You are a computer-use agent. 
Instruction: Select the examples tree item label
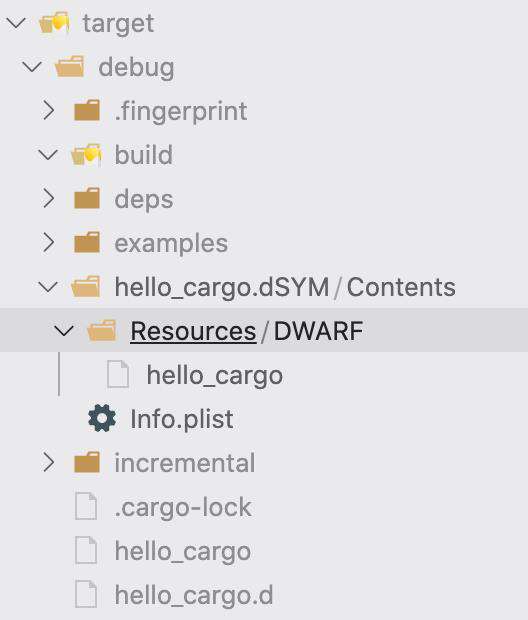click(171, 243)
